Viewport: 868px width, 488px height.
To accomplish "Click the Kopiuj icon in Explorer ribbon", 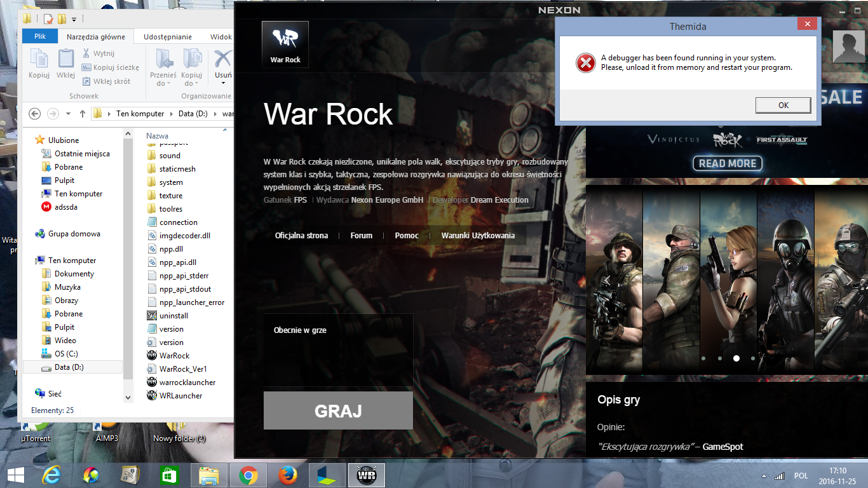I will click(39, 64).
